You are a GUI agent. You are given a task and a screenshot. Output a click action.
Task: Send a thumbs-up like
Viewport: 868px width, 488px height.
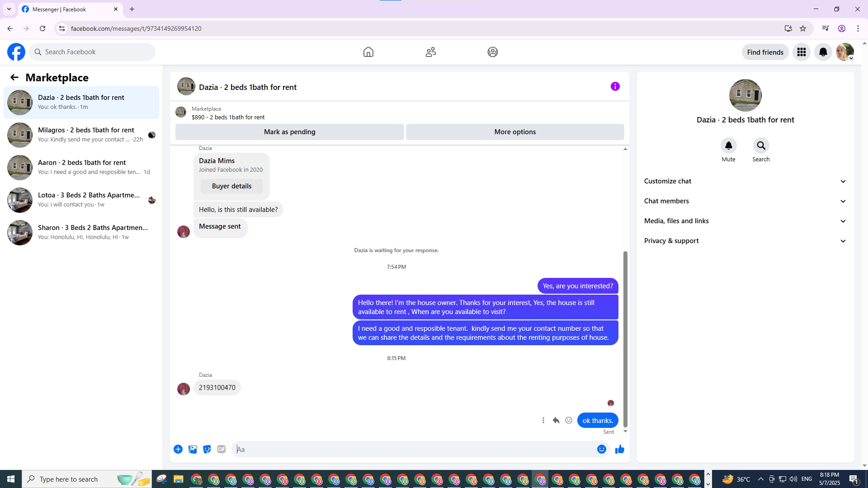tap(619, 449)
